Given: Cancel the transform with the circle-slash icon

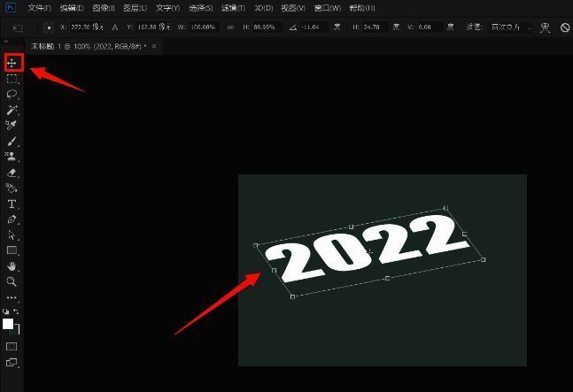Looking at the screenshot, I should (x=565, y=27).
